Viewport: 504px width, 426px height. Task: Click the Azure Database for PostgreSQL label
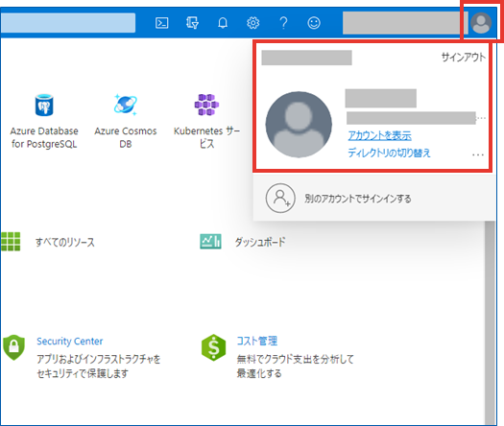tap(44, 137)
